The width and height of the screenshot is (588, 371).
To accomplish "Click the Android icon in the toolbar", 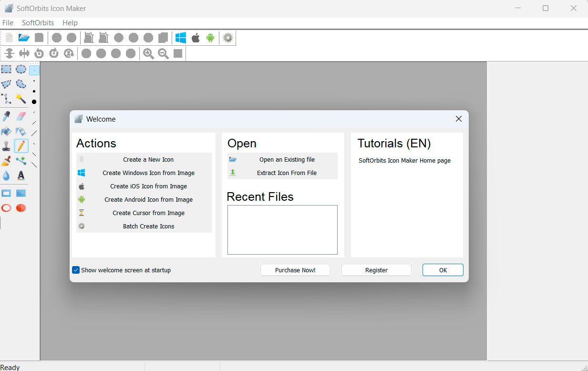I will click(210, 38).
